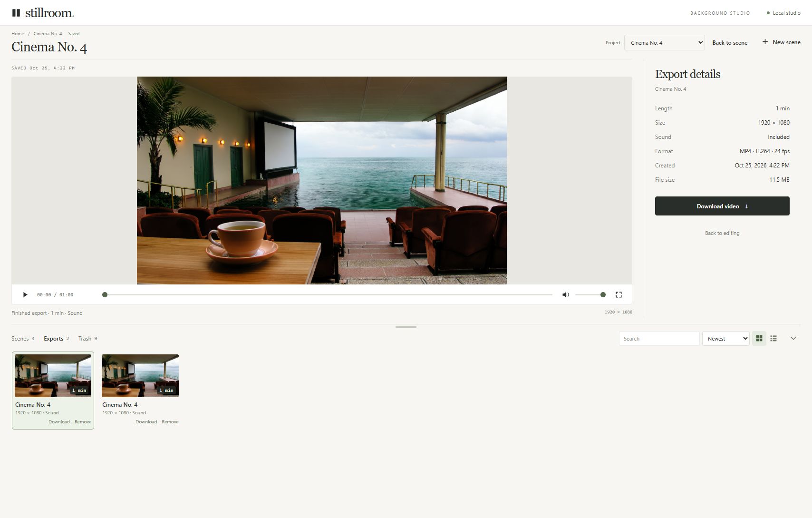Viewport: 812px width, 518px height.
Task: Go Back to editing
Action: 722,233
